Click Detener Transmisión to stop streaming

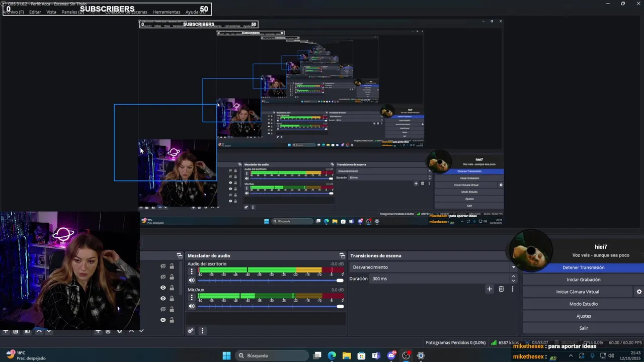[583, 267]
